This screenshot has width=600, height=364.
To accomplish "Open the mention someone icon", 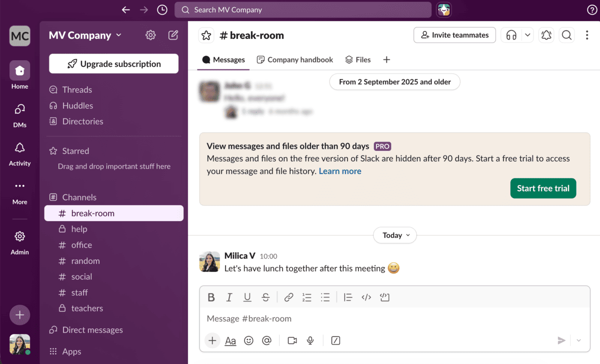I will (x=266, y=340).
